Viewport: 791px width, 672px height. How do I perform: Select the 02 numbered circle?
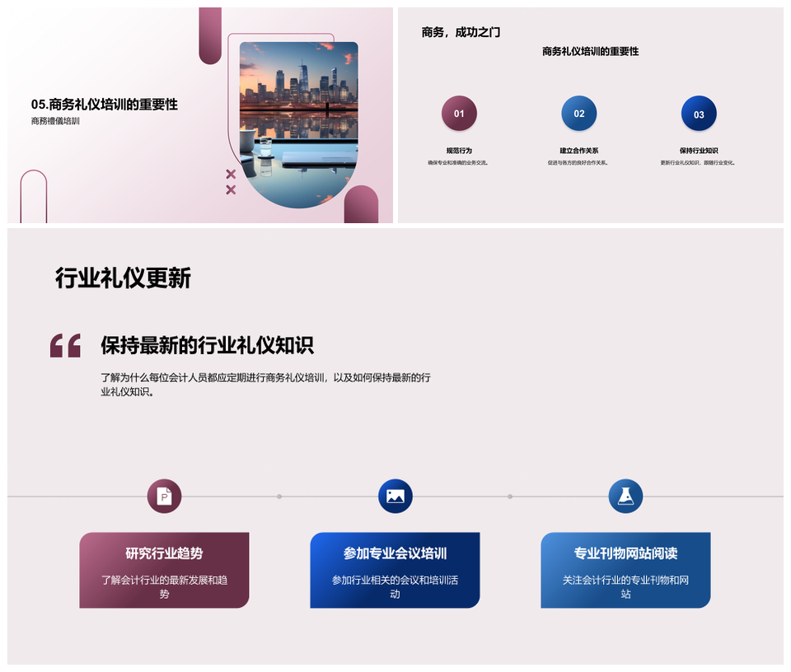tap(579, 114)
